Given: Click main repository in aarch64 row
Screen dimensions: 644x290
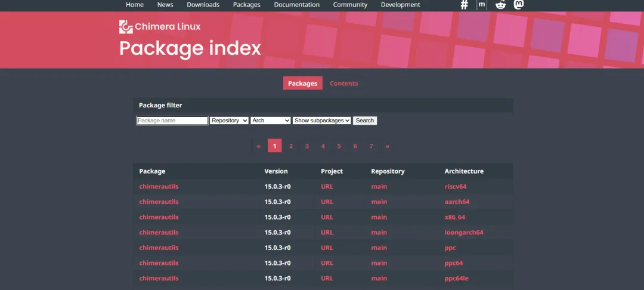Looking at the screenshot, I should pos(379,202).
